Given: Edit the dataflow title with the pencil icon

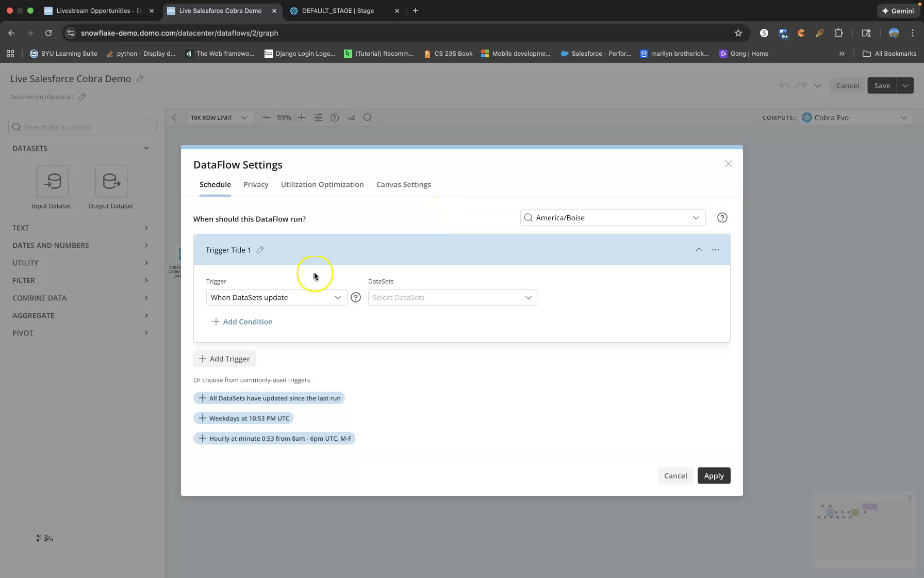Looking at the screenshot, I should point(140,78).
